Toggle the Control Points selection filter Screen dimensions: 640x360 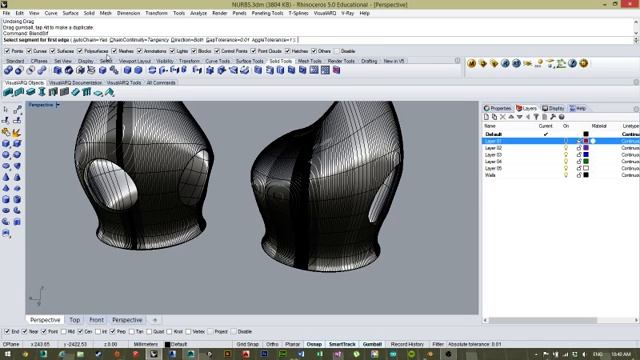pyautogui.click(x=217, y=51)
